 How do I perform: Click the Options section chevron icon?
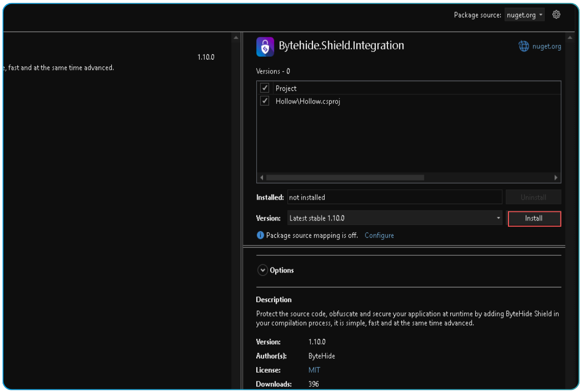tap(262, 269)
